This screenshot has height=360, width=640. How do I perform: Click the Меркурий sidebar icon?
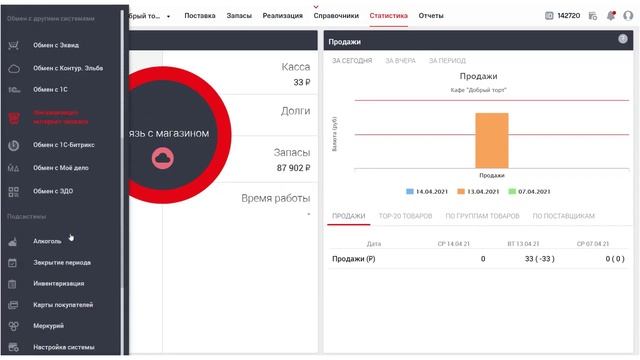[13, 326]
